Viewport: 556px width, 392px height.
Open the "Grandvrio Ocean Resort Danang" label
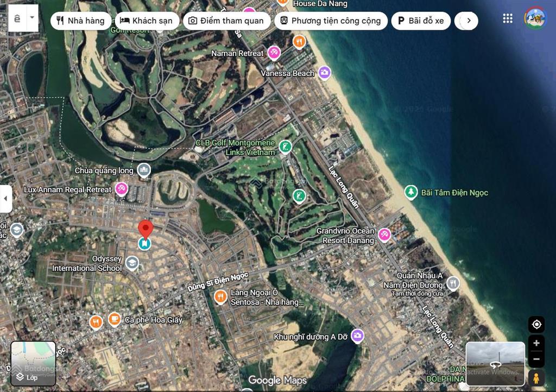(x=345, y=236)
